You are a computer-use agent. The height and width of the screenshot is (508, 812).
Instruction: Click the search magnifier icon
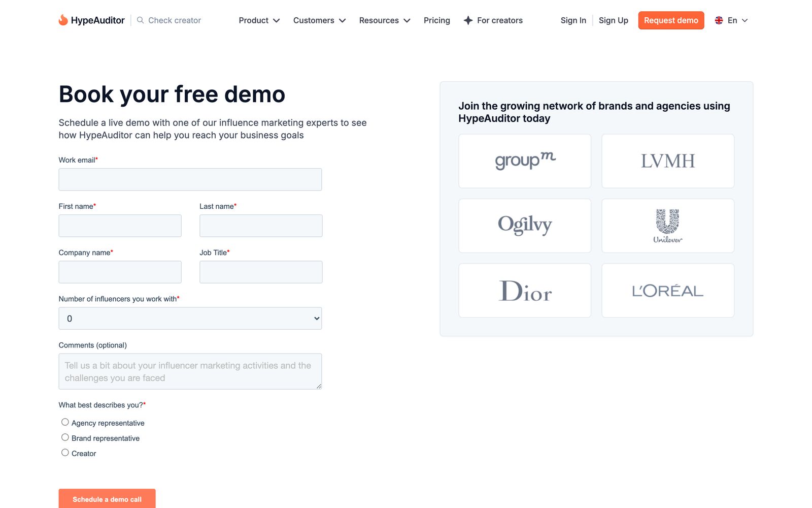(x=141, y=20)
